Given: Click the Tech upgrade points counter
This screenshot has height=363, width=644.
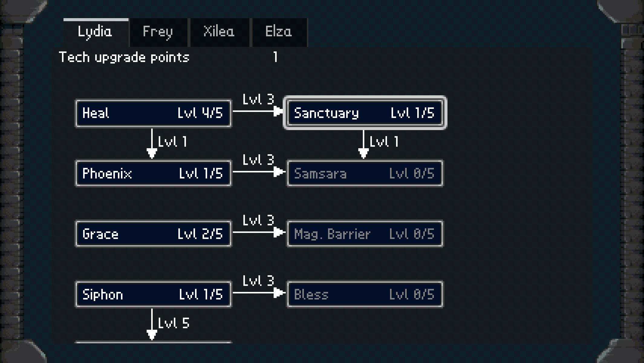Looking at the screenshot, I should coord(275,57).
